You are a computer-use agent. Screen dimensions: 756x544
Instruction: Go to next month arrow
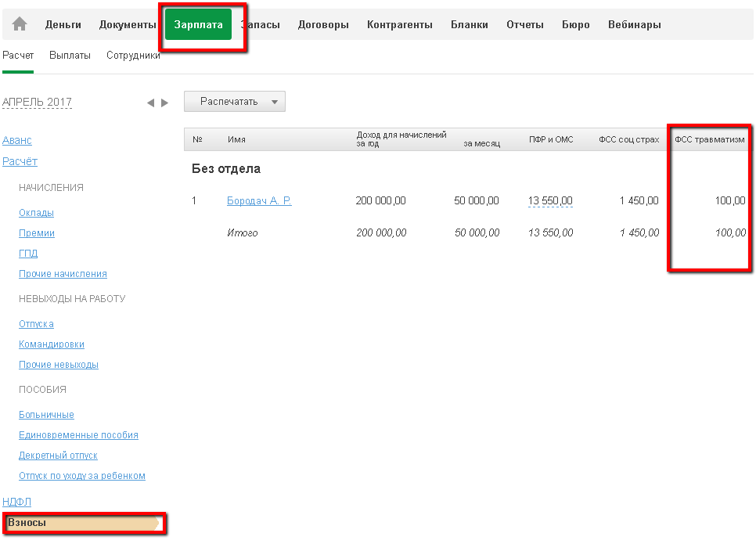tap(165, 103)
